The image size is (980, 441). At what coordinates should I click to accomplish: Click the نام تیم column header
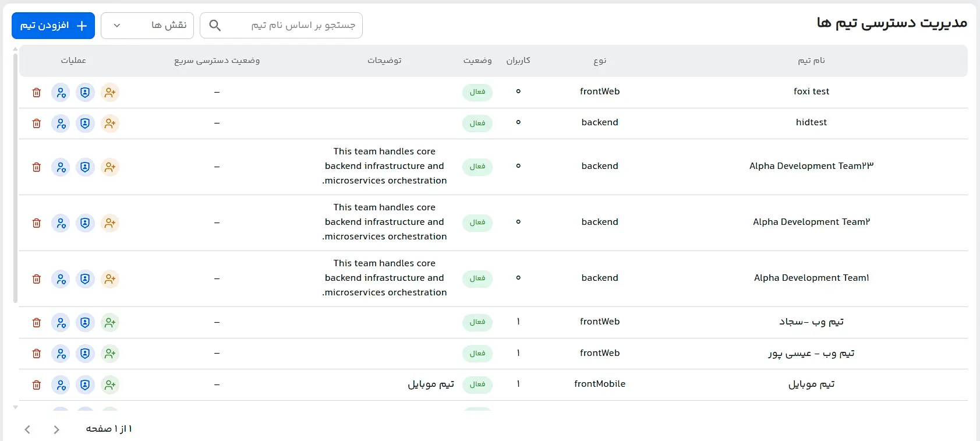[811, 61]
